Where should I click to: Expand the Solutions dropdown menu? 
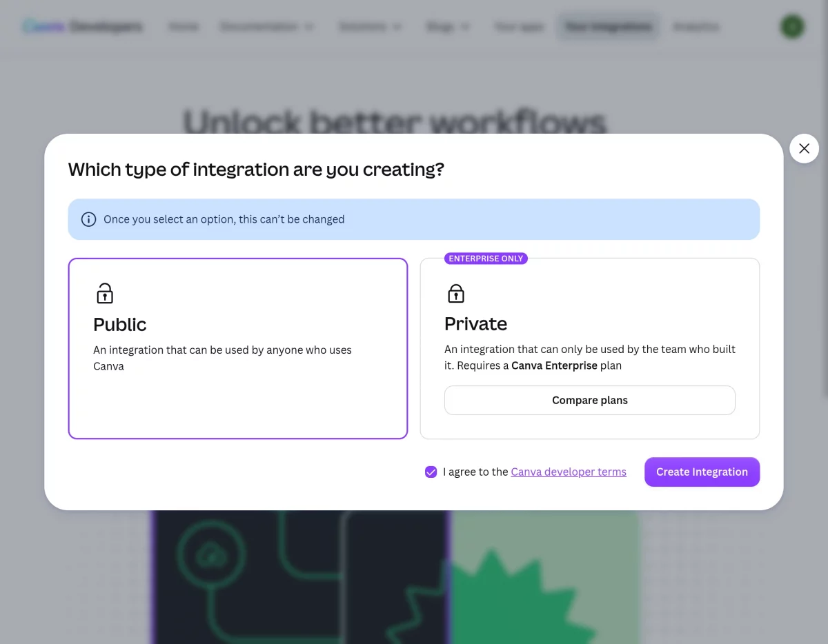pos(371,27)
